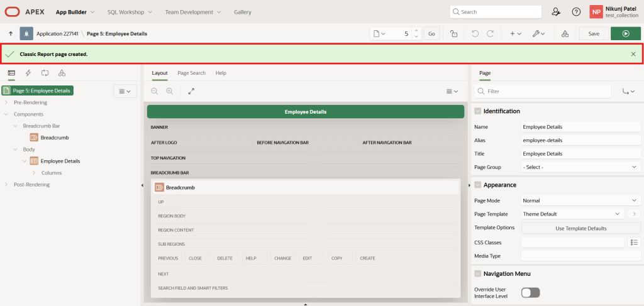The image size is (644, 306).
Task: Dismiss the Classic Report page created message
Action: pos(633,54)
